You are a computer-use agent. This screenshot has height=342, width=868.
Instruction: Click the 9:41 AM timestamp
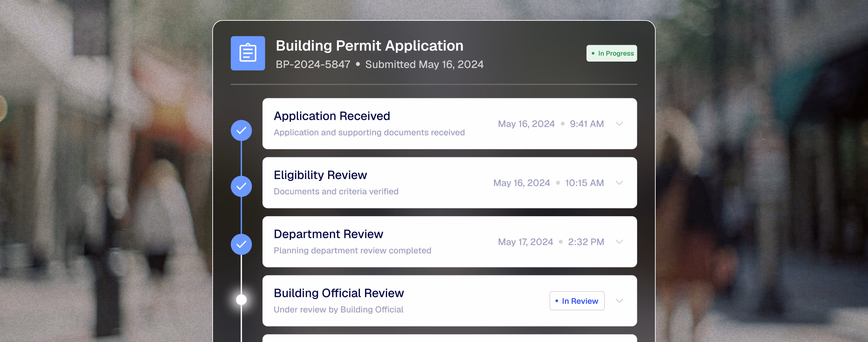point(587,124)
